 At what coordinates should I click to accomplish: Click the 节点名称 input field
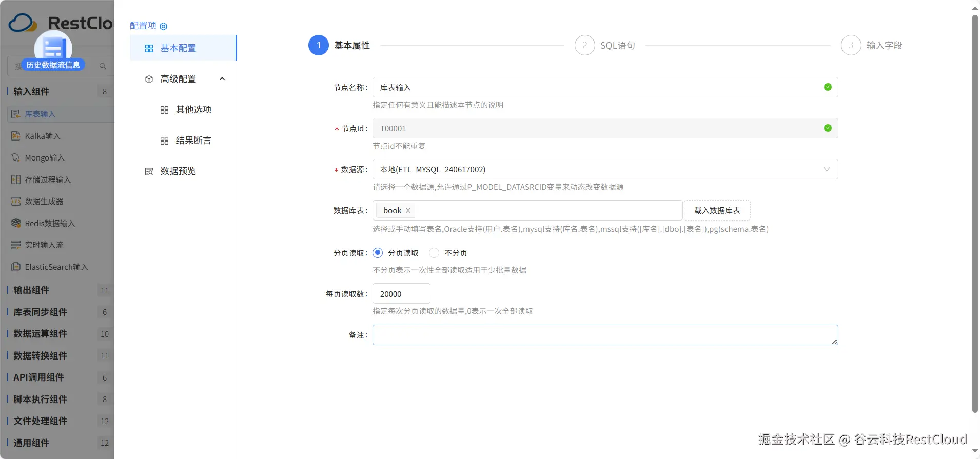(x=605, y=87)
